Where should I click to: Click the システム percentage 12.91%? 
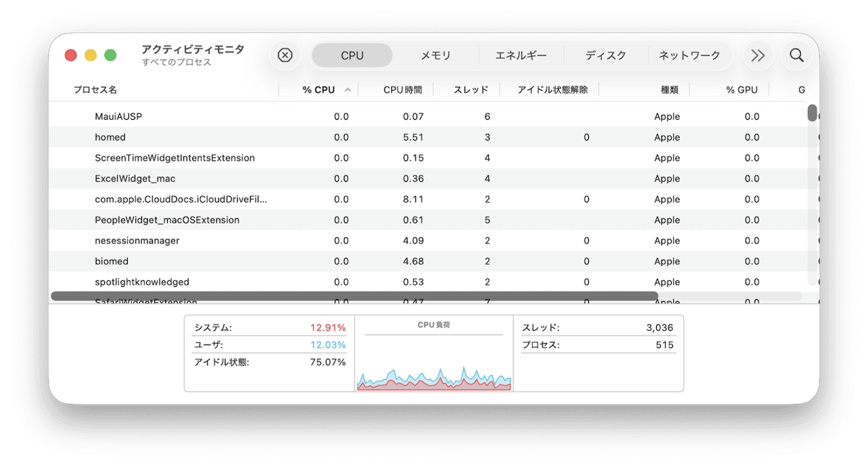[x=328, y=327]
